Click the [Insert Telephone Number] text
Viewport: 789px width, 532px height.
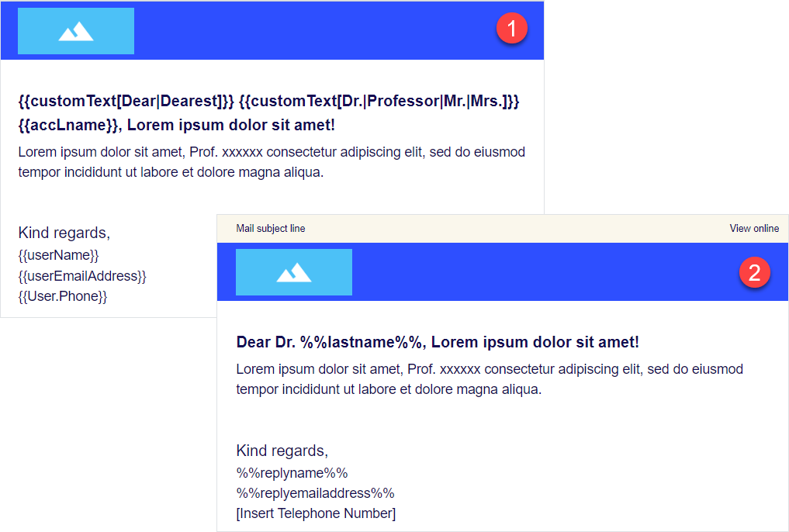(316, 513)
